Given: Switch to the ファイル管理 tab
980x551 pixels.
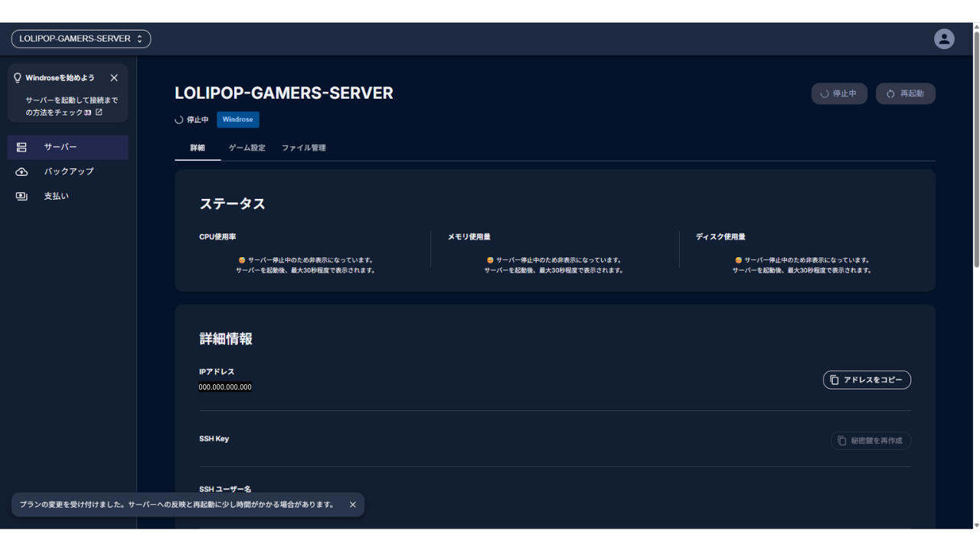Looking at the screenshot, I should click(304, 148).
